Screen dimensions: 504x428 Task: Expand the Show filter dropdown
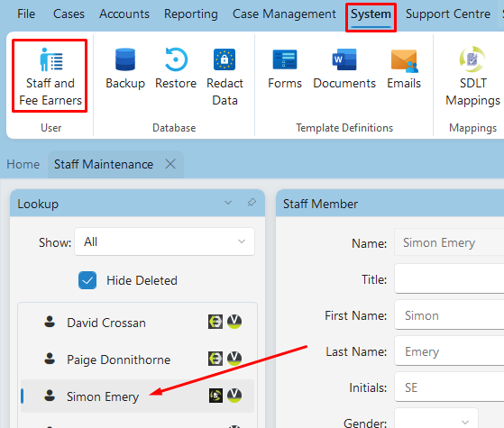click(x=164, y=241)
